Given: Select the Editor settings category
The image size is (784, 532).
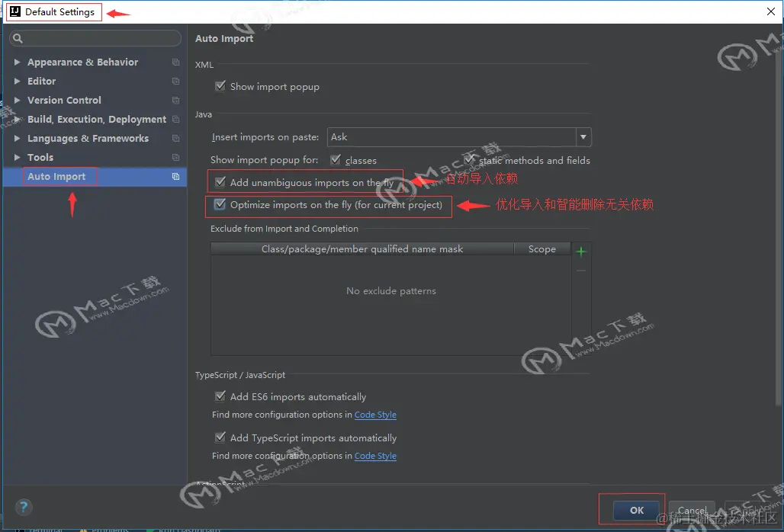Looking at the screenshot, I should (41, 81).
